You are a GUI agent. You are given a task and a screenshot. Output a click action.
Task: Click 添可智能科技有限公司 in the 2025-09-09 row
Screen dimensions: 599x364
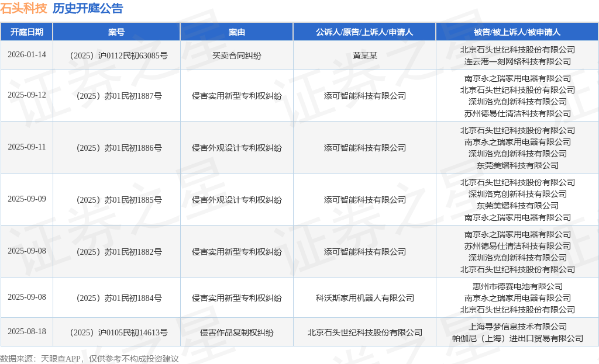365,200
